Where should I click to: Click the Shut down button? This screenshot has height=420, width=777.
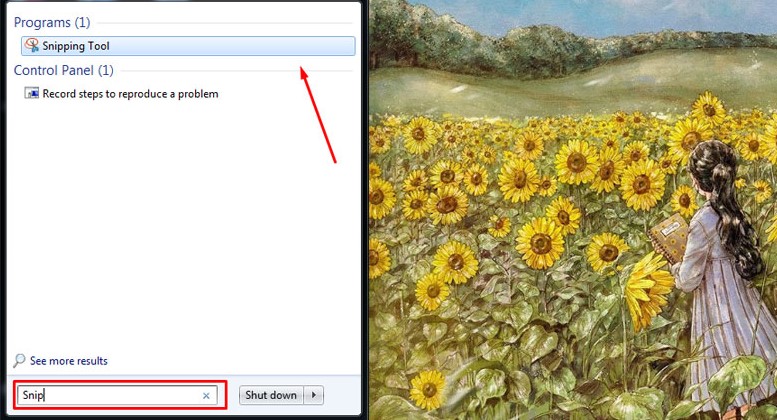tap(271, 395)
